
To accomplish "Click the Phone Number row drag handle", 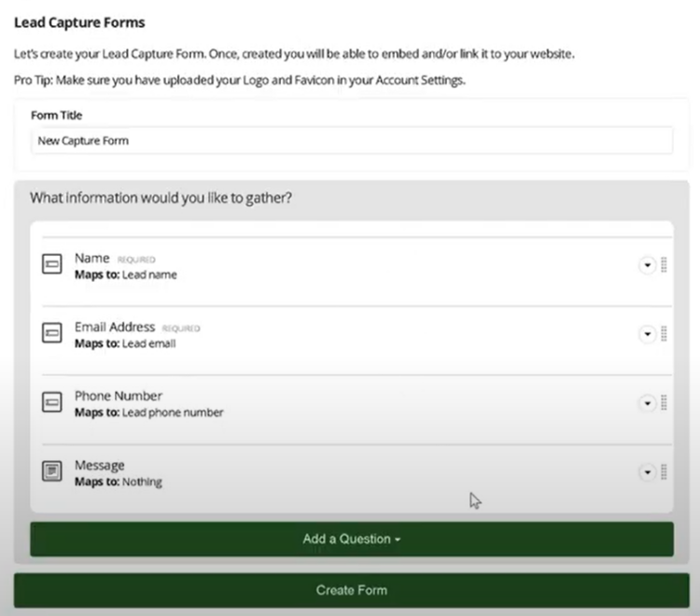I will pos(664,403).
